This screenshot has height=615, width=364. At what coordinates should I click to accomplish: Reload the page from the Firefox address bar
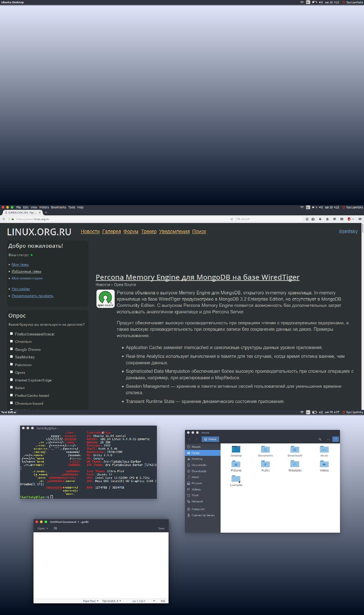click(232, 219)
